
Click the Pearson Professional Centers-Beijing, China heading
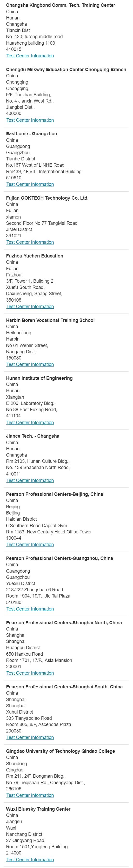click(55, 494)
